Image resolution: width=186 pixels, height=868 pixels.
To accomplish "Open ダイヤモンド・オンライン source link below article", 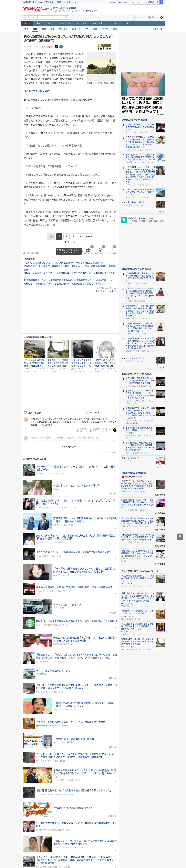I will point(106,291).
